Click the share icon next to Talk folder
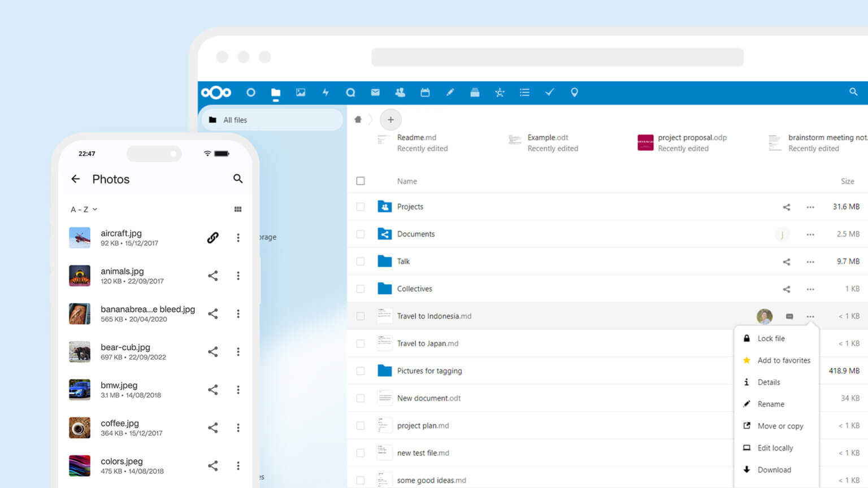The image size is (868, 488). tap(786, 262)
